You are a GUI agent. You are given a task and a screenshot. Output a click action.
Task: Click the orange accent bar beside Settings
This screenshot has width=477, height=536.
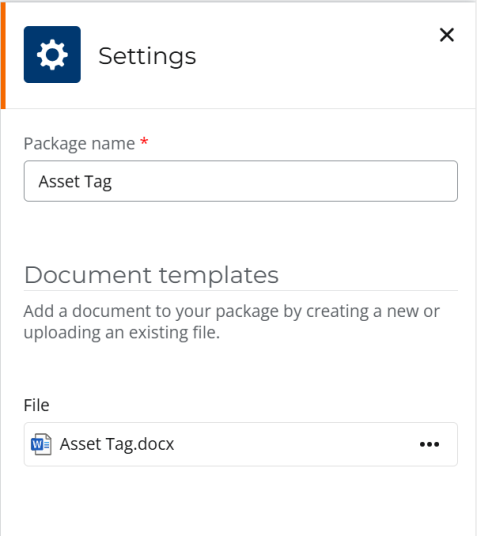click(x=3, y=56)
